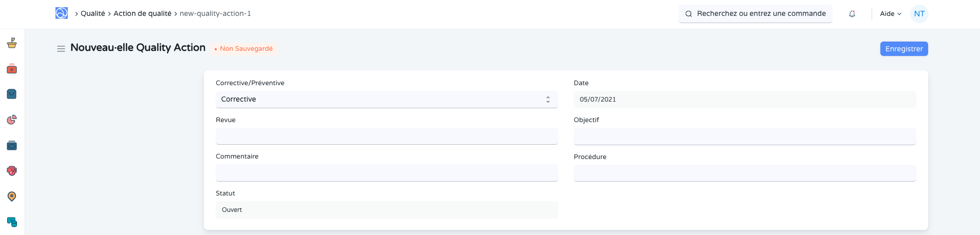Open the red camera-box sidebar icon
The image size is (980, 235).
click(12, 69)
